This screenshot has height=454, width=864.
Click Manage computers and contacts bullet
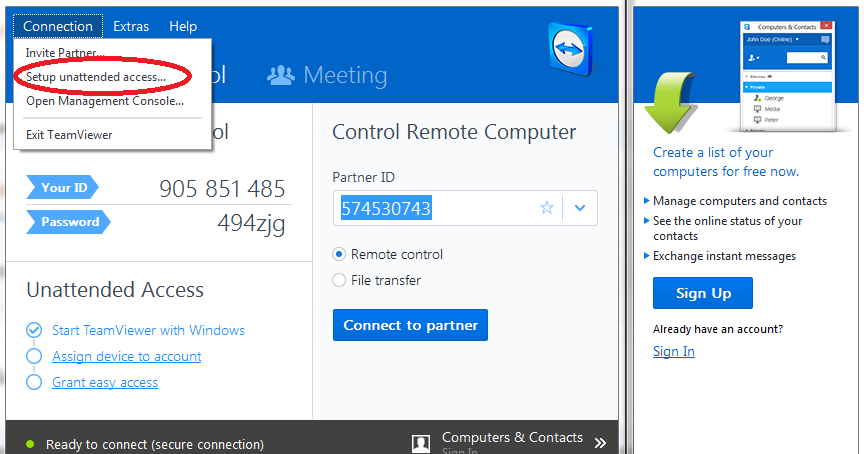coord(739,201)
